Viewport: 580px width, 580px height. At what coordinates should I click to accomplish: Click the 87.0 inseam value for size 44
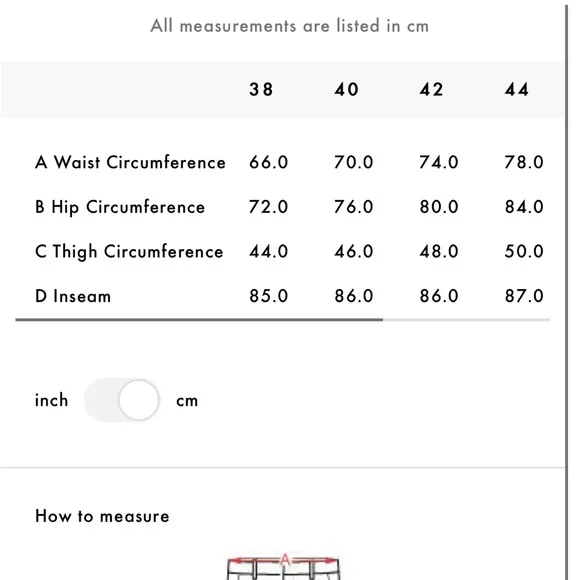point(524,296)
